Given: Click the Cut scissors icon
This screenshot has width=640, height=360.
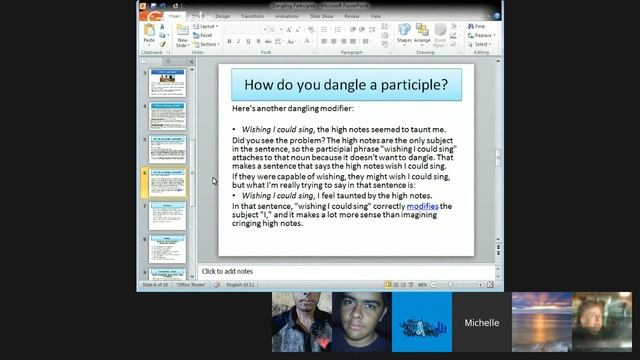Looking at the screenshot, I should [x=162, y=27].
